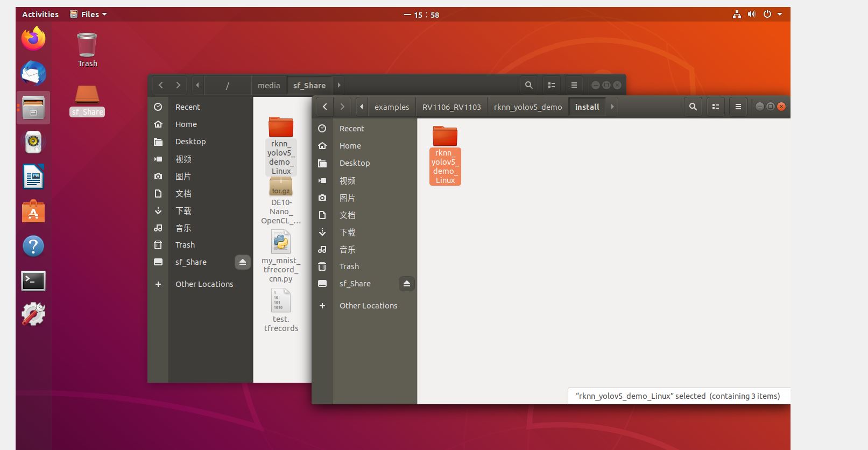Open volume icon in top bar

click(x=752, y=15)
